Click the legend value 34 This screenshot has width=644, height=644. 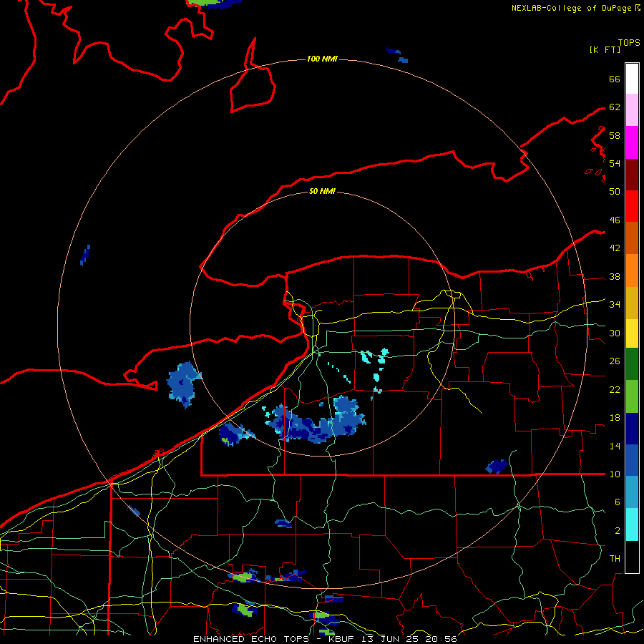615,304
